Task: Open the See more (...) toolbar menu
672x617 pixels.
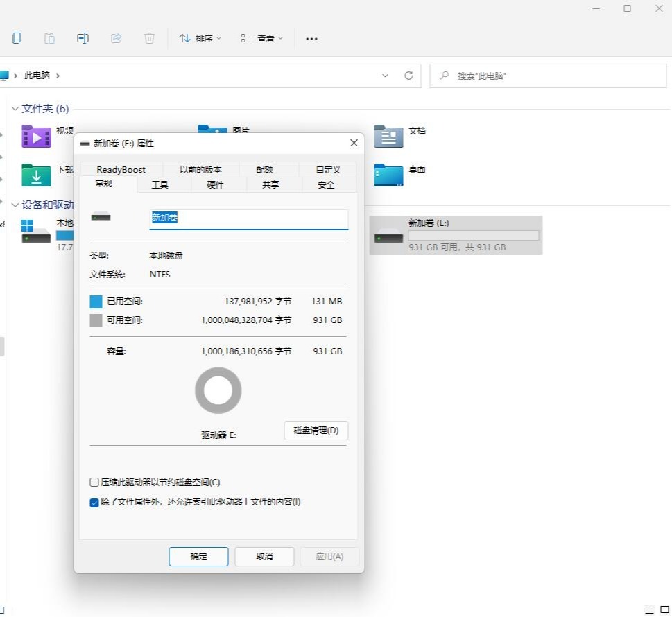Action: coord(311,38)
